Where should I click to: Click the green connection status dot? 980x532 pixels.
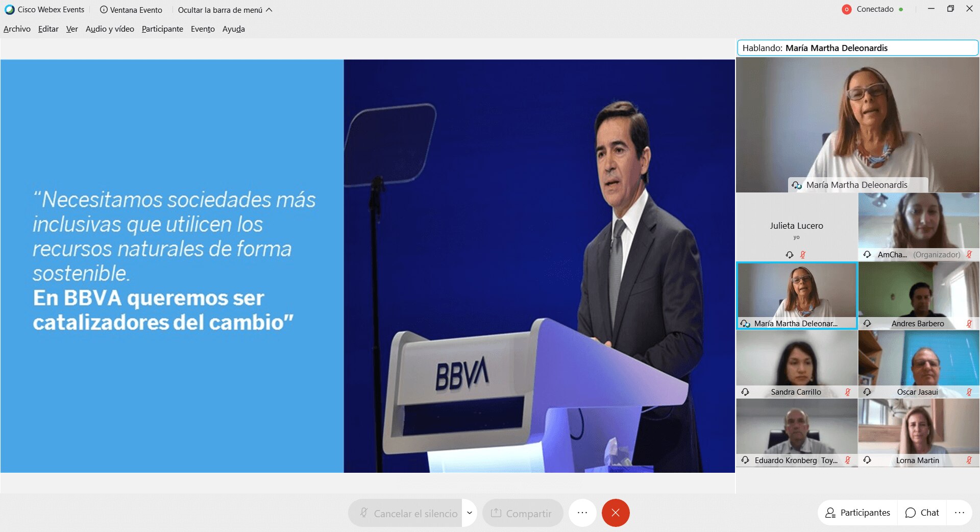click(901, 9)
